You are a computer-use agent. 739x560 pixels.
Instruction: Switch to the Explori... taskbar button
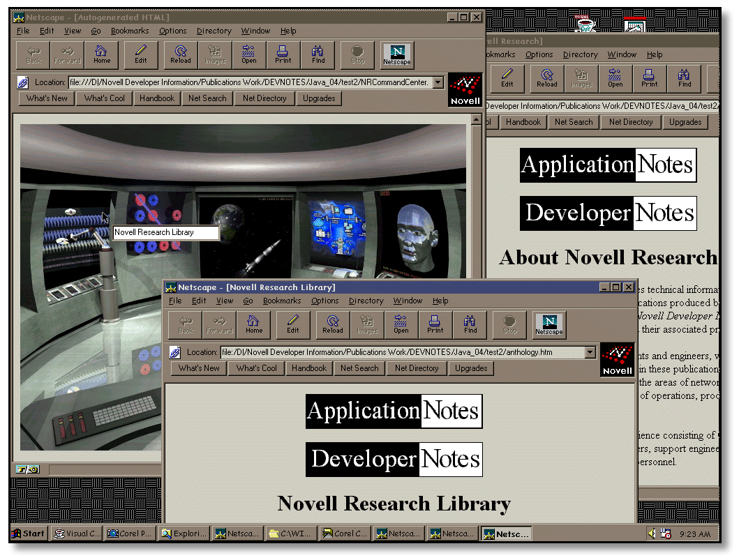[184, 533]
